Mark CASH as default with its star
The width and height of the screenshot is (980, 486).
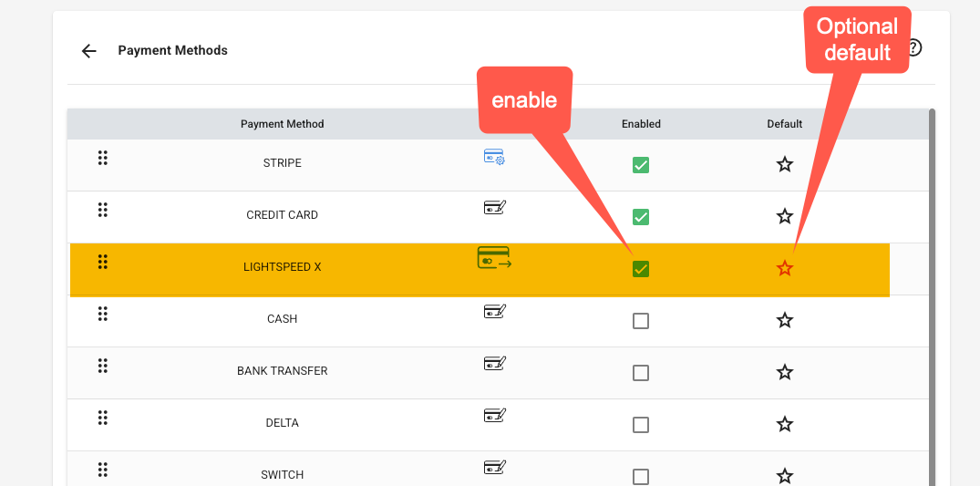785,320
